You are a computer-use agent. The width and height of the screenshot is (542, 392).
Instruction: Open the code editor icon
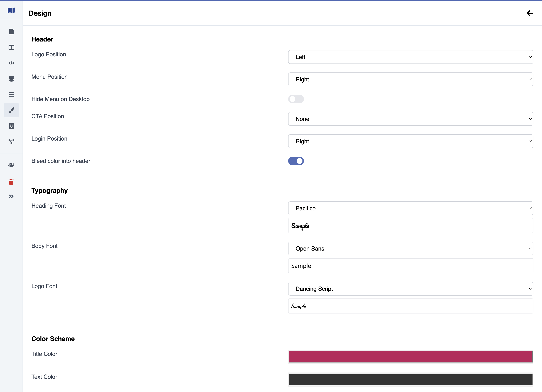click(11, 63)
